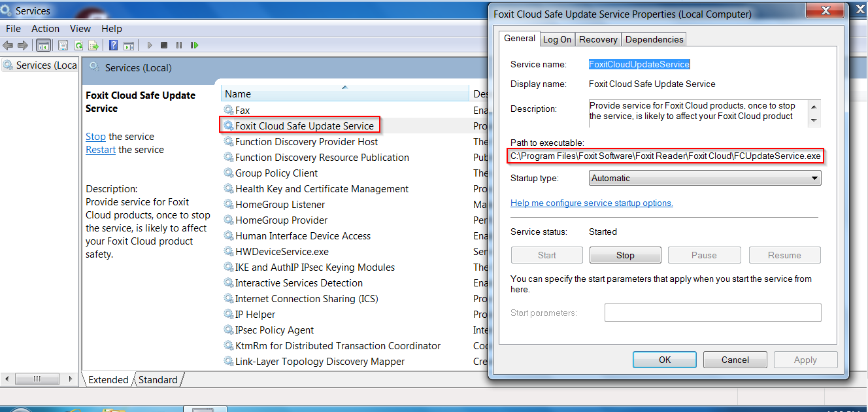
Task: Click the Refresh toolbar icon
Action: (x=78, y=45)
